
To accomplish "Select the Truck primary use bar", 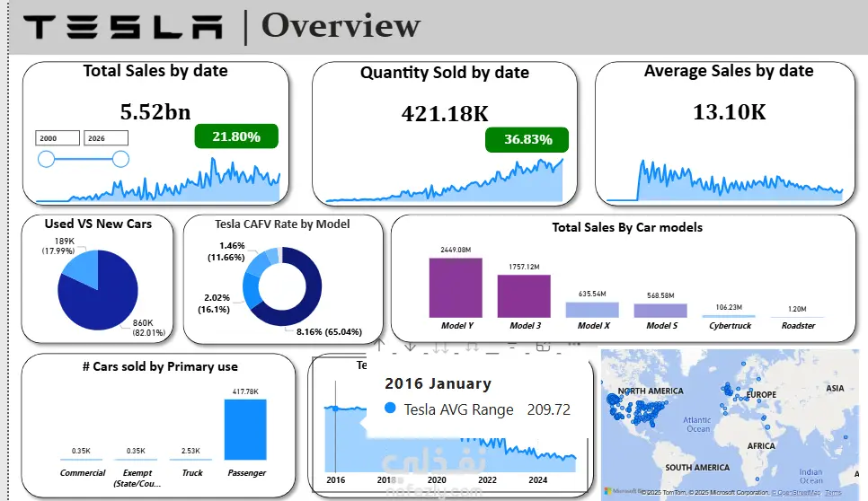I will tap(191, 459).
